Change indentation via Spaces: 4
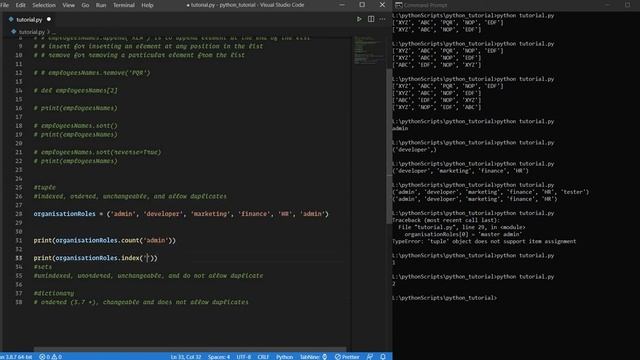The height and width of the screenshot is (360, 640). click(x=219, y=357)
